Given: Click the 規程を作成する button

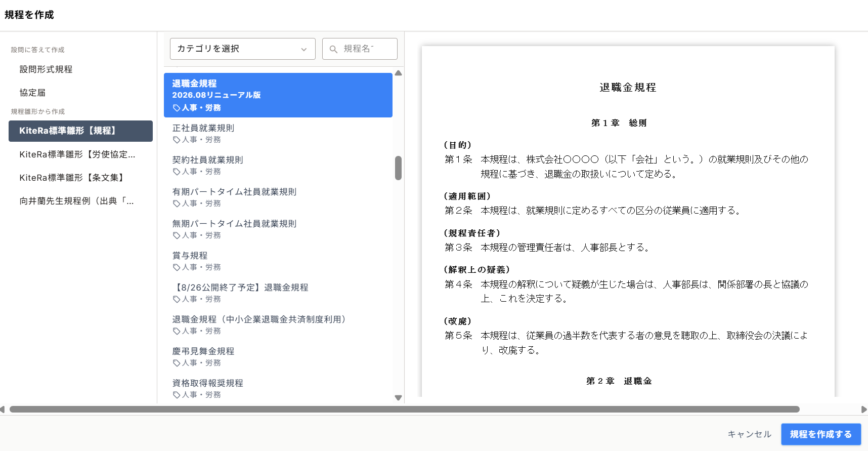Looking at the screenshot, I should click(821, 434).
